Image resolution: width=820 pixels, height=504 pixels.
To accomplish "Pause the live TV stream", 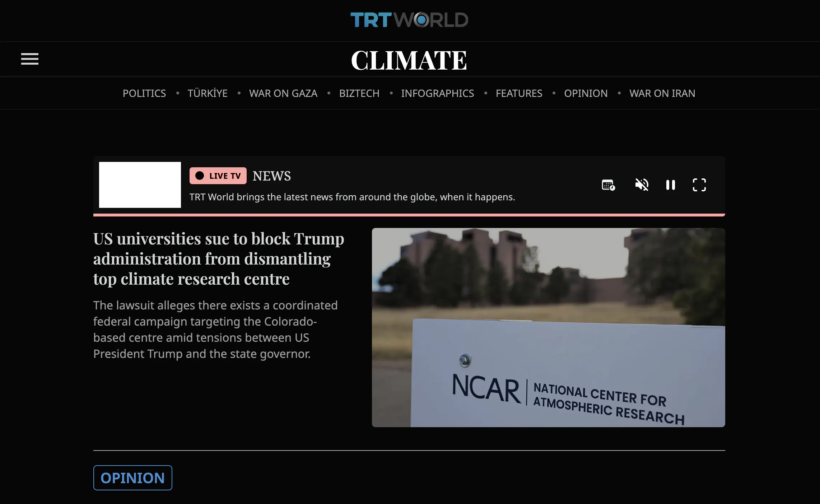I will click(670, 185).
